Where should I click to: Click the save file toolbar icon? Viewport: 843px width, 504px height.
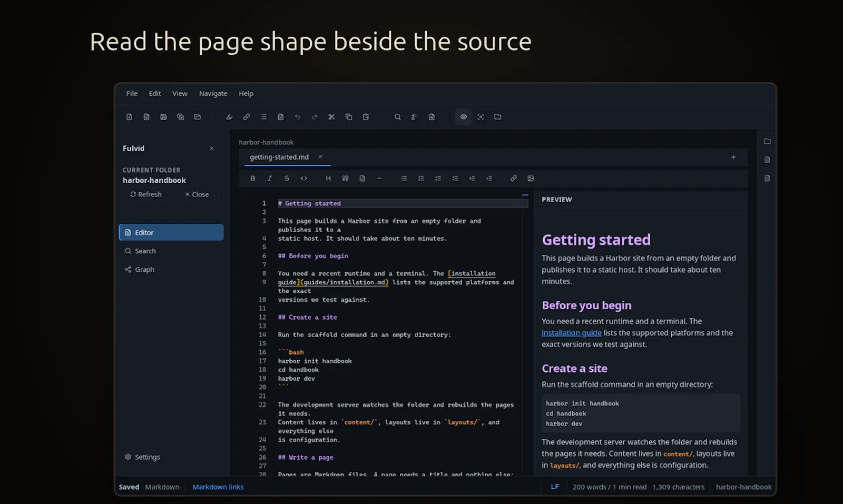point(163,117)
